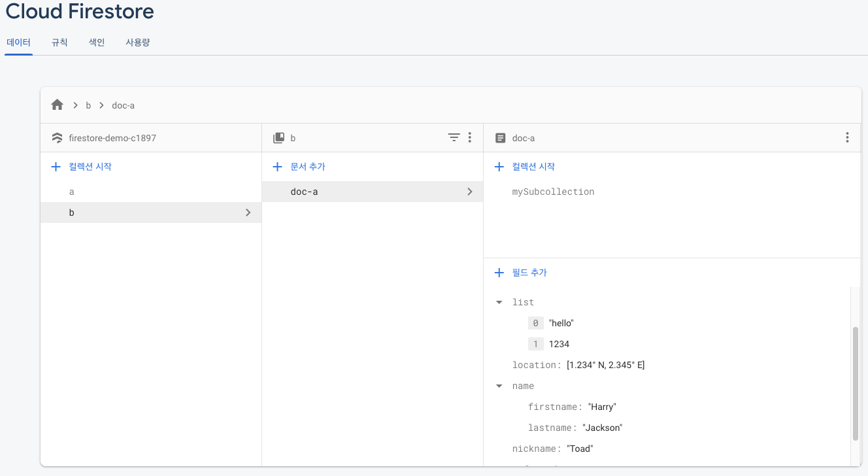The image size is (868, 476).
Task: Click b in the breadcrumb path
Action: pos(88,105)
